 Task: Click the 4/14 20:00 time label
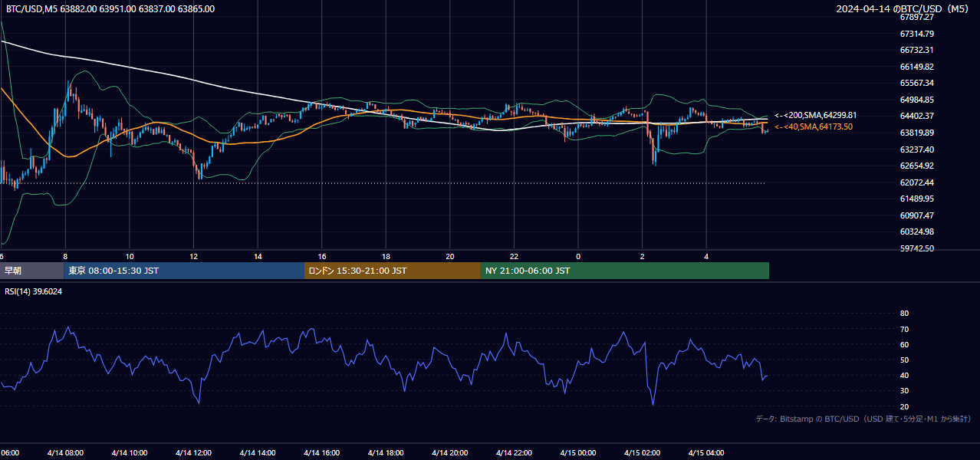click(450, 453)
